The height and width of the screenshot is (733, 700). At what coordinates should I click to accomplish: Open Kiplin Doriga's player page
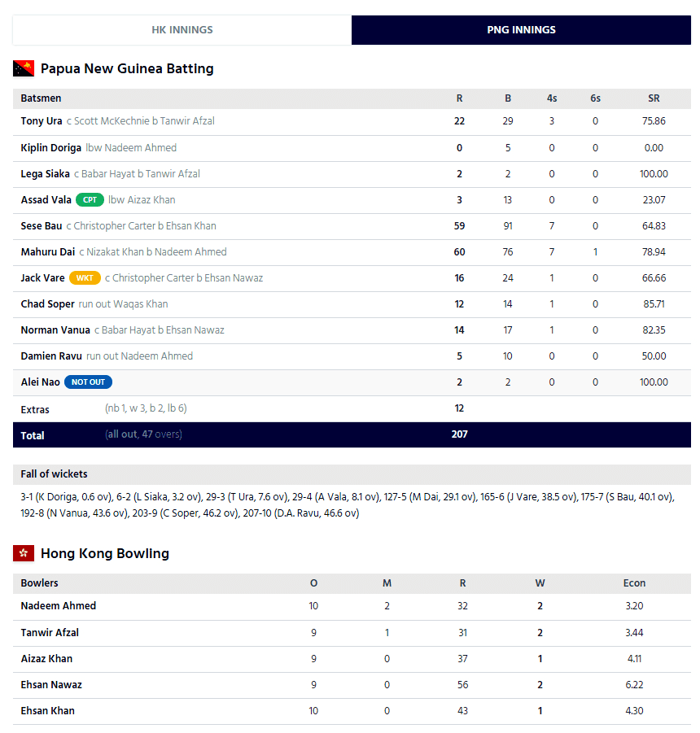tap(50, 148)
